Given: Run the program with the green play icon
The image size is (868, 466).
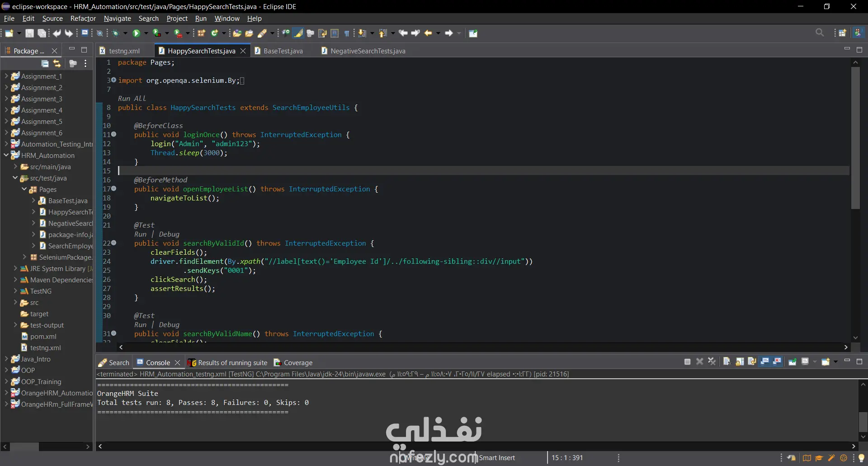Looking at the screenshot, I should click(x=136, y=33).
